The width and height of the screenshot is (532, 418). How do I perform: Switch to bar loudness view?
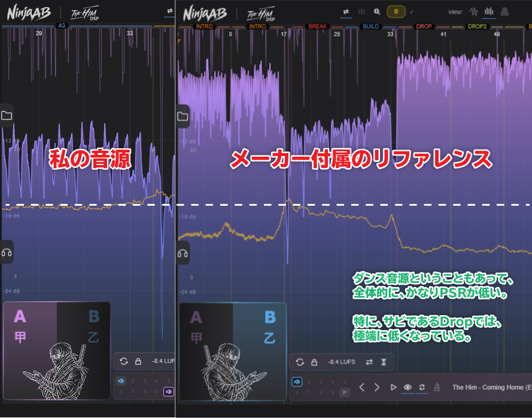coord(489,11)
